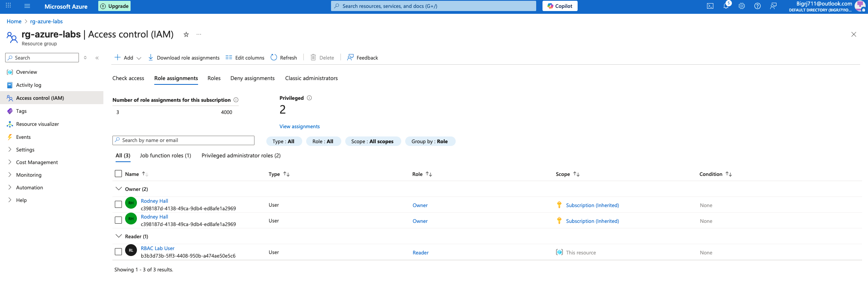The height and width of the screenshot is (299, 868).
Task: Click Download role assignments
Action: tap(184, 58)
